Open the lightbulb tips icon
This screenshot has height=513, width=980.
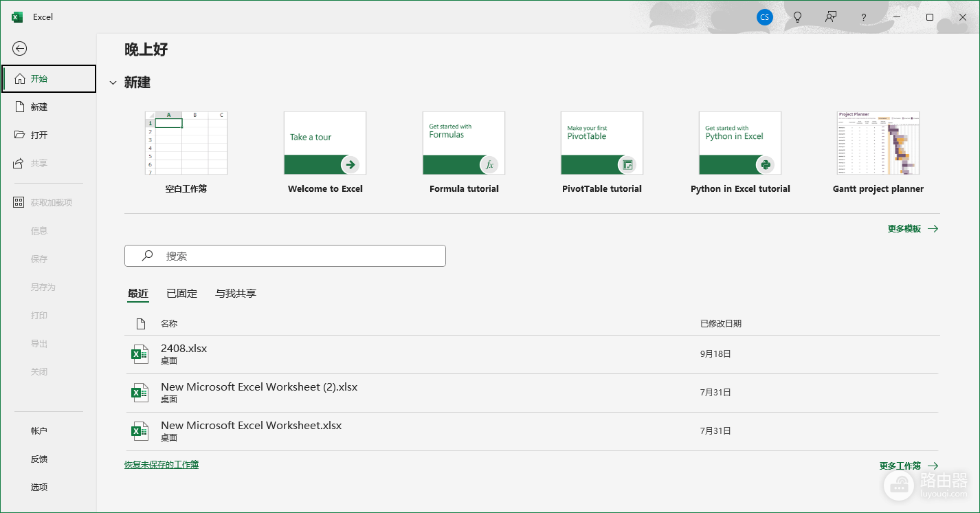click(797, 17)
